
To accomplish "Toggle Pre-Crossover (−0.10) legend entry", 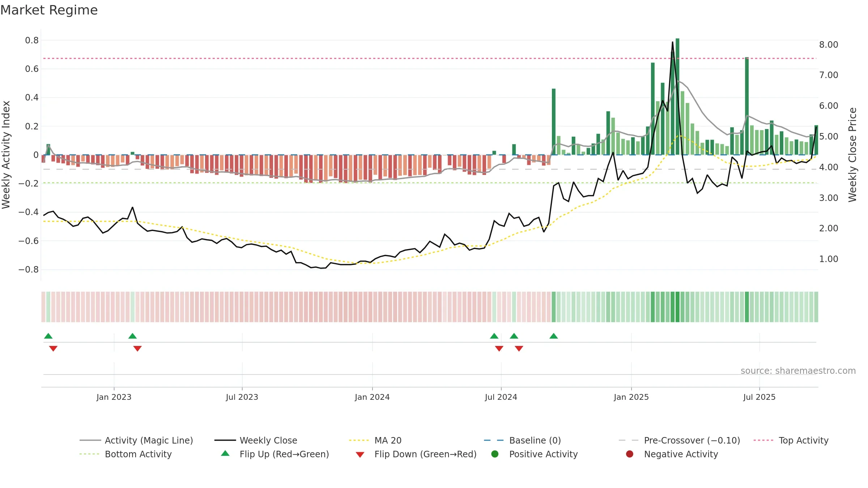I will [679, 440].
